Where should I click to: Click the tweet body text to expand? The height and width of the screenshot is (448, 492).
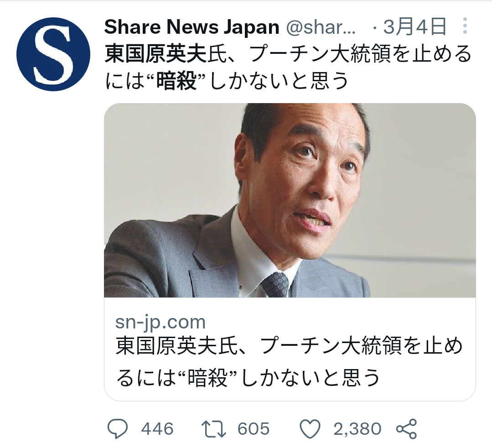[288, 67]
